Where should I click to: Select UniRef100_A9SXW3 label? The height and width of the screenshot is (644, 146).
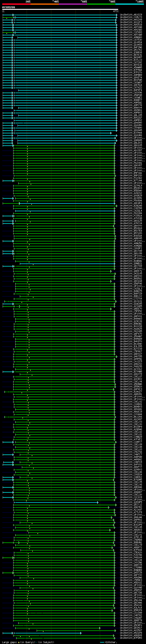click(x=131, y=30)
